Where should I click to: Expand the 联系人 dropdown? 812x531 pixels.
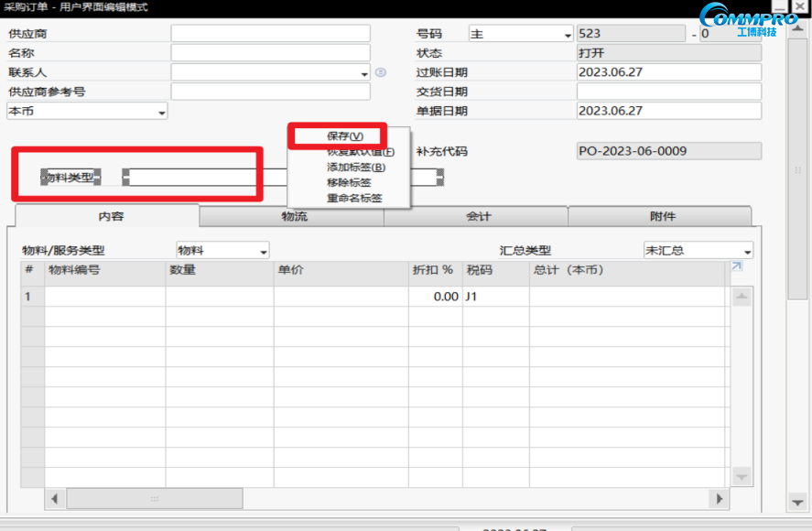363,71
